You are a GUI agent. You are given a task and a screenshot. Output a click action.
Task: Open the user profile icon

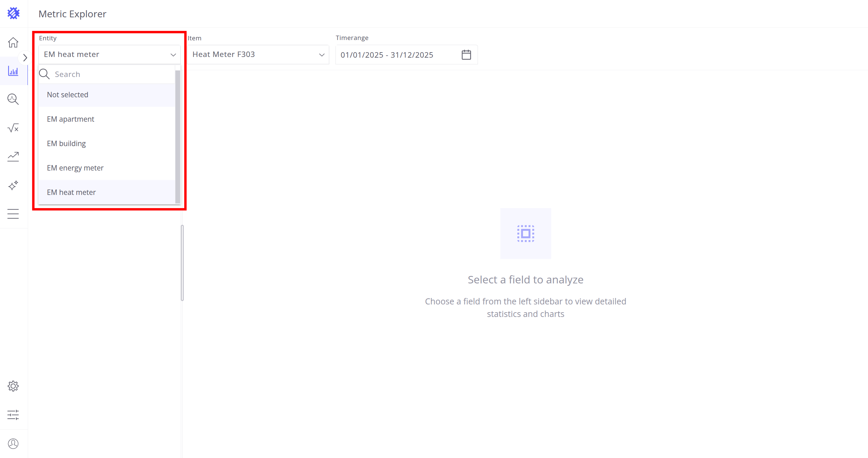pos(13,443)
